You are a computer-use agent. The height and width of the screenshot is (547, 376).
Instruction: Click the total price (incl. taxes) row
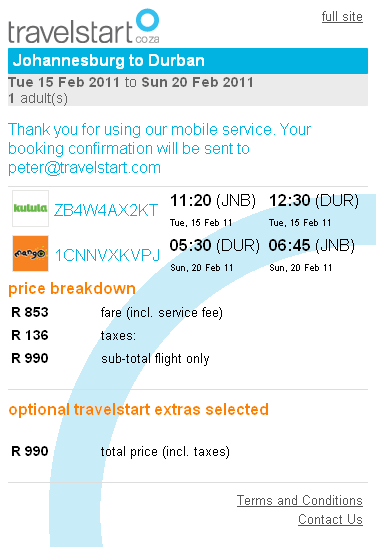click(x=120, y=451)
